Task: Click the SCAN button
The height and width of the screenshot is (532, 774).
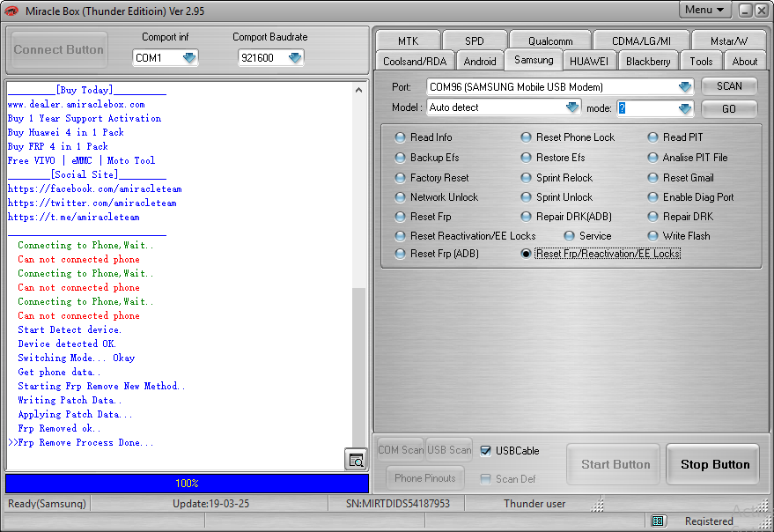Action: pyautogui.click(x=729, y=86)
